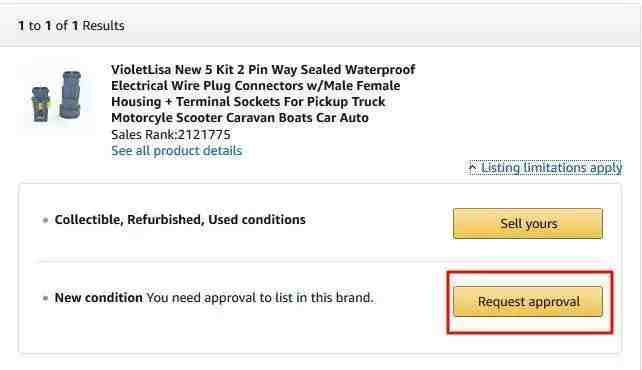Click the gray results header bar
The width and height of the screenshot is (642, 370).
pos(321,26)
